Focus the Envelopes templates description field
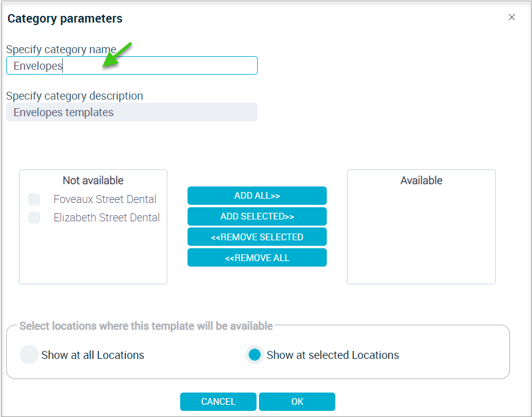The width and height of the screenshot is (532, 417). (132, 112)
